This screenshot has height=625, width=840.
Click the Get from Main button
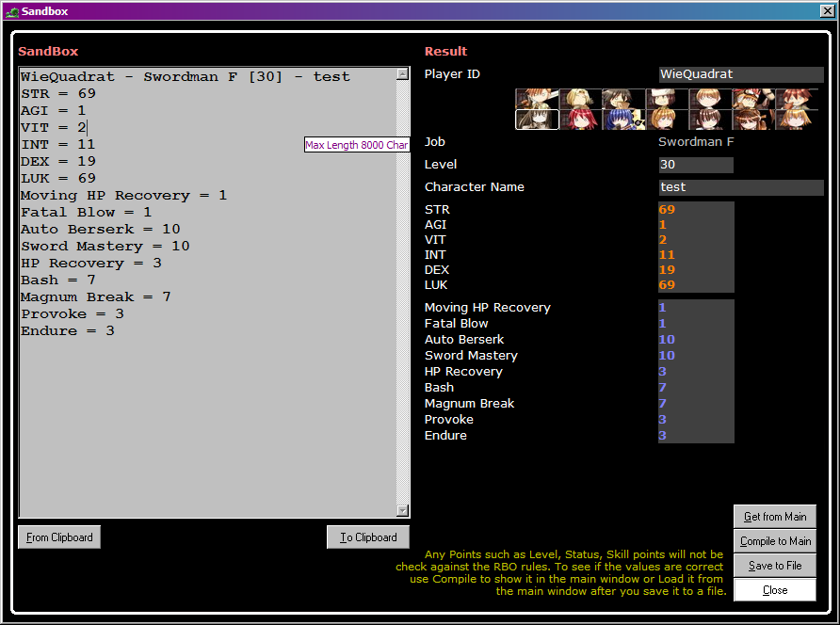pyautogui.click(x=775, y=517)
